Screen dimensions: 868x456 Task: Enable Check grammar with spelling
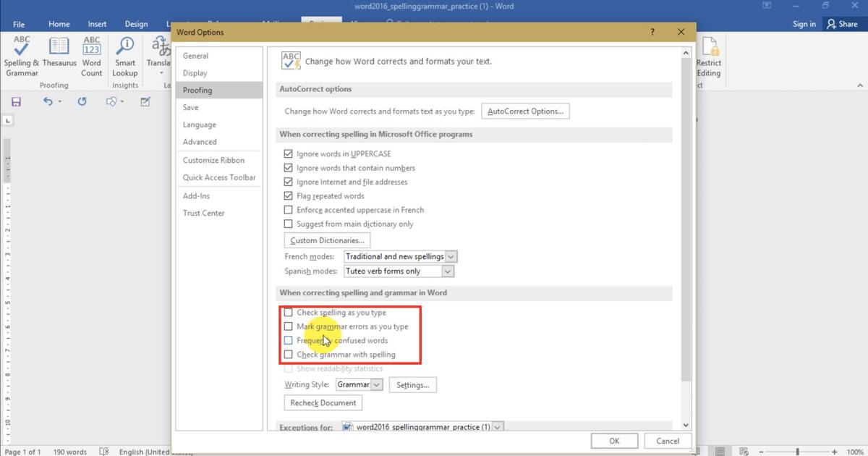pos(288,355)
